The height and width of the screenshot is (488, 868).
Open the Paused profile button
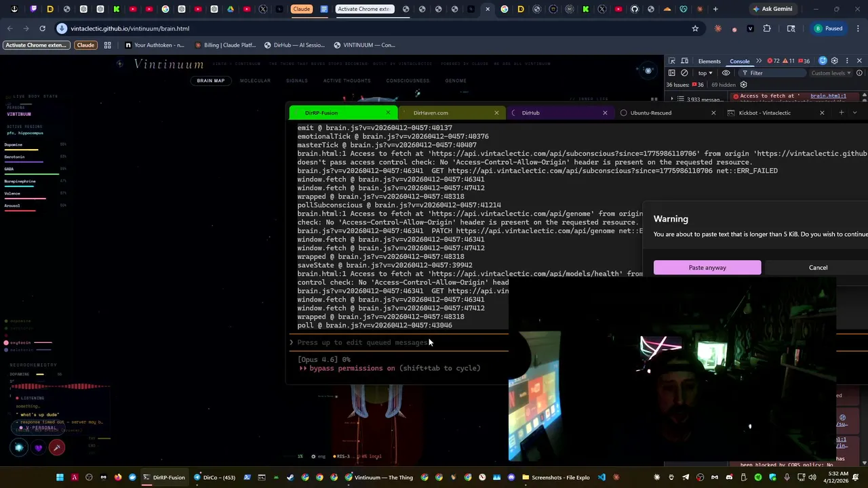[x=828, y=28]
